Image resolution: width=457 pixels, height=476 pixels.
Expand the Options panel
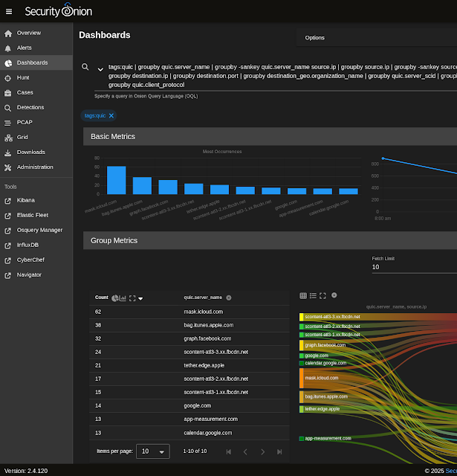tap(314, 38)
